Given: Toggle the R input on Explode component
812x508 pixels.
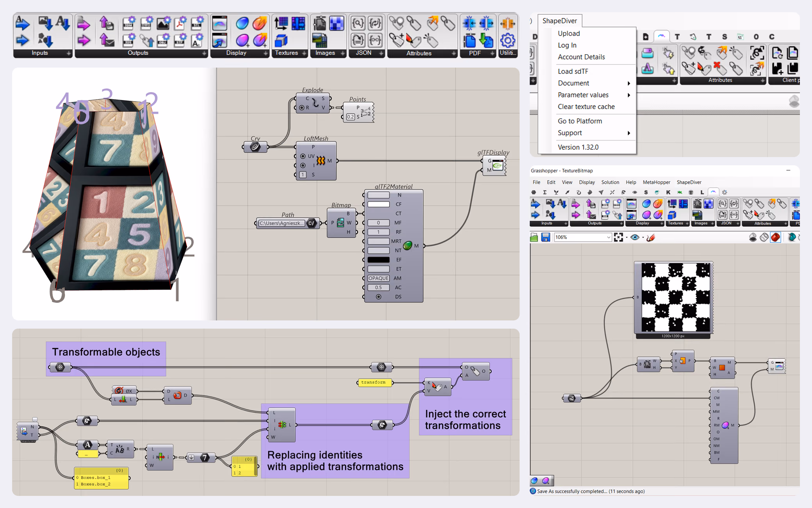Looking at the screenshot, I should tap(301, 107).
